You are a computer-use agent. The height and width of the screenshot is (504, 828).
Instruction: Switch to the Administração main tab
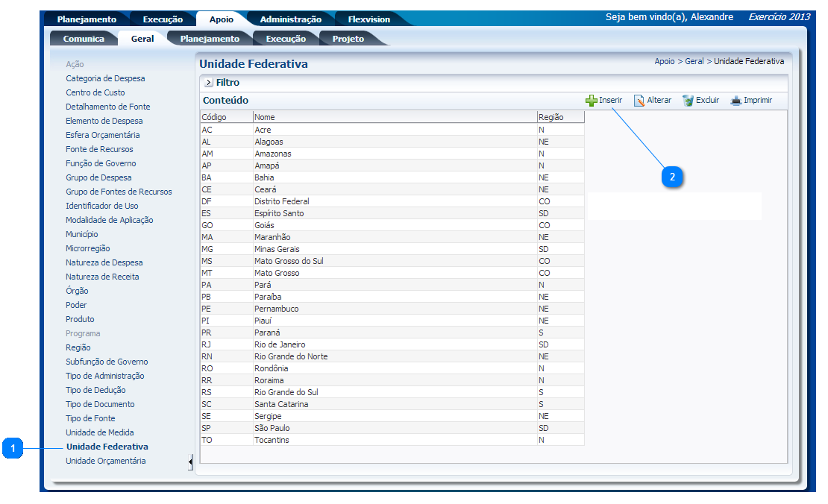point(290,19)
